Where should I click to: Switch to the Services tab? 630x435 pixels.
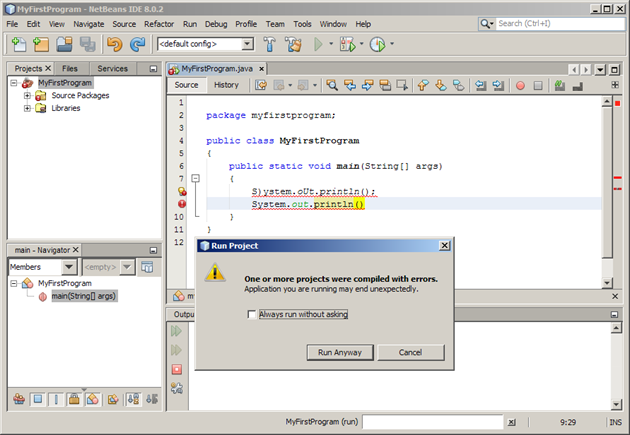click(x=112, y=68)
